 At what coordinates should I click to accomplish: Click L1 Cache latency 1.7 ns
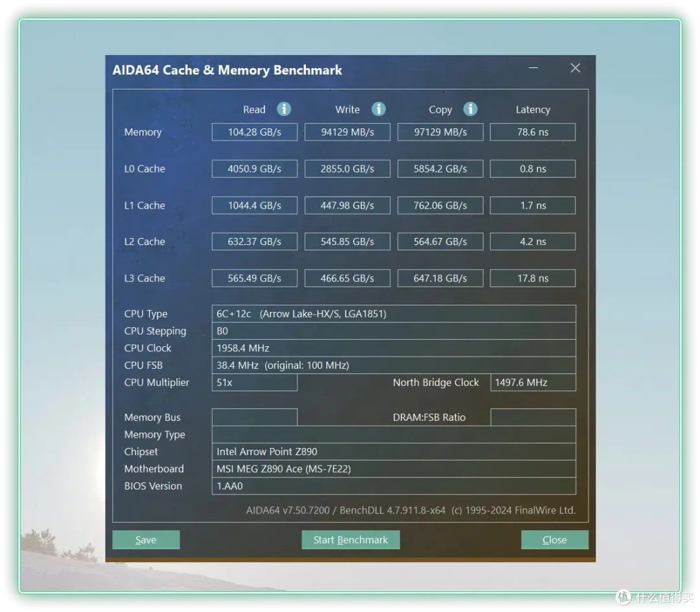[533, 206]
